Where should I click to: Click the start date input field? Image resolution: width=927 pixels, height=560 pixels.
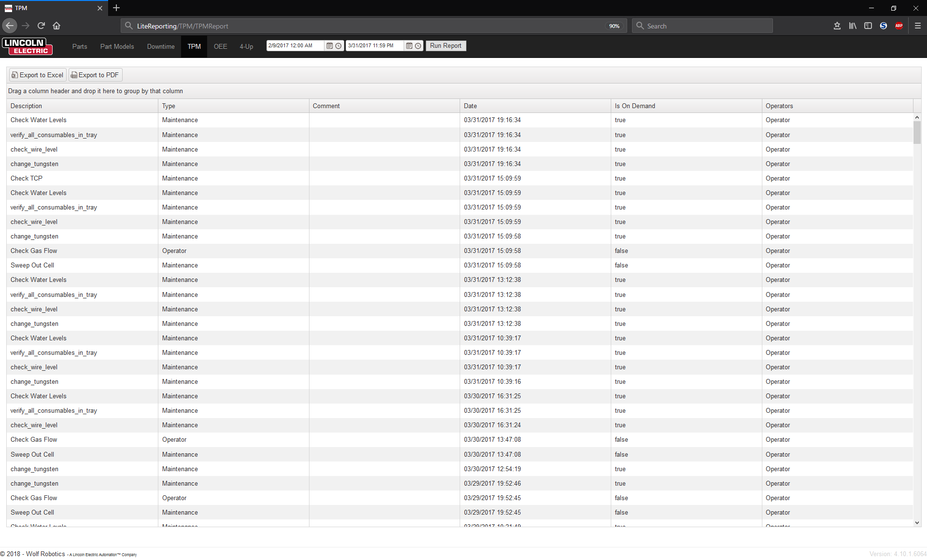coord(295,46)
